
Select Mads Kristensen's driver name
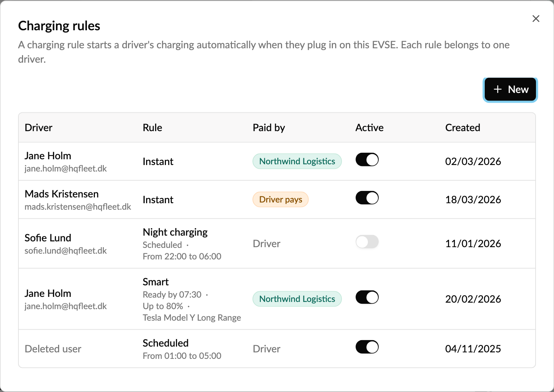(x=62, y=194)
